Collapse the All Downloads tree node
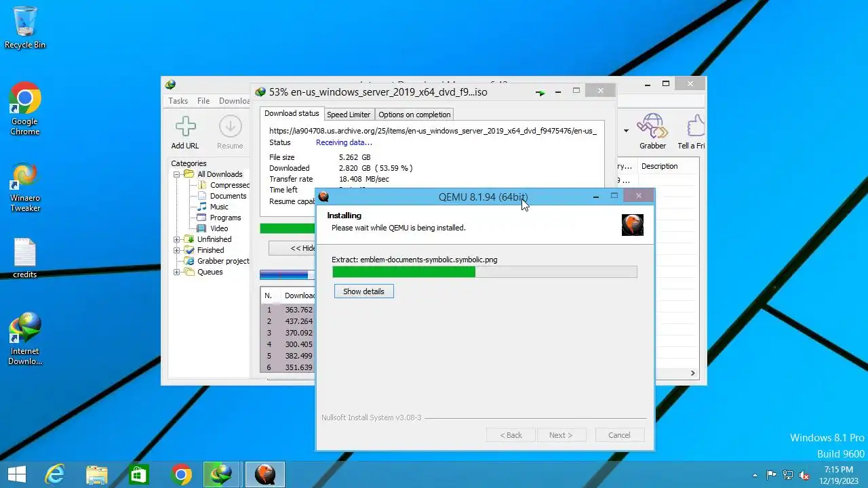This screenshot has height=488, width=868. (177, 174)
